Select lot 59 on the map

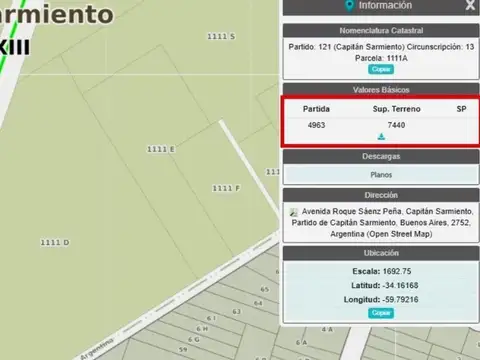(x=183, y=350)
